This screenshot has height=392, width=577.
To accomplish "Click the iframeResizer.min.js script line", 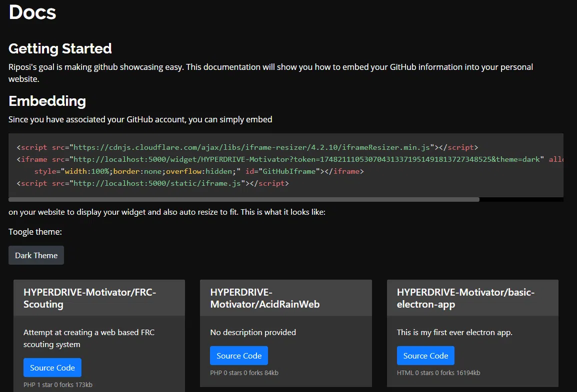I will 247,147.
